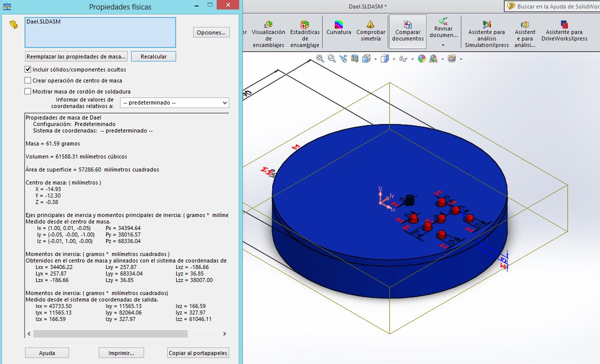Click the Recalcular button

coord(154,56)
